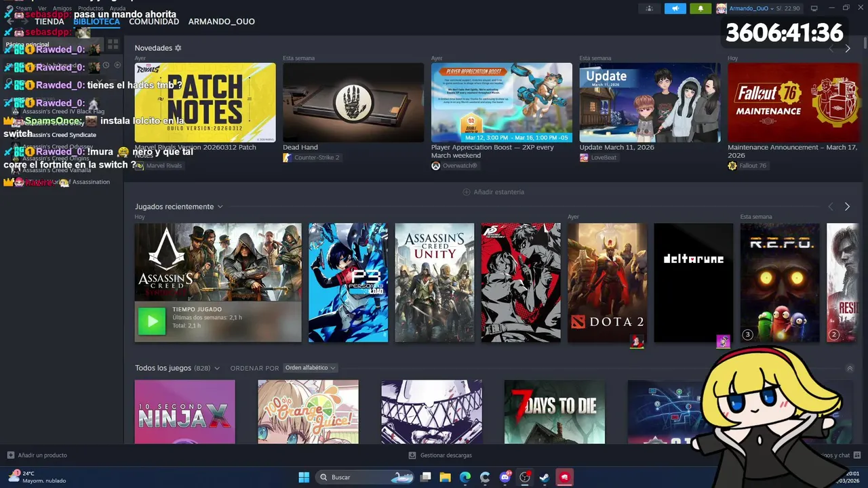Open the green notifications bell

[x=701, y=8]
